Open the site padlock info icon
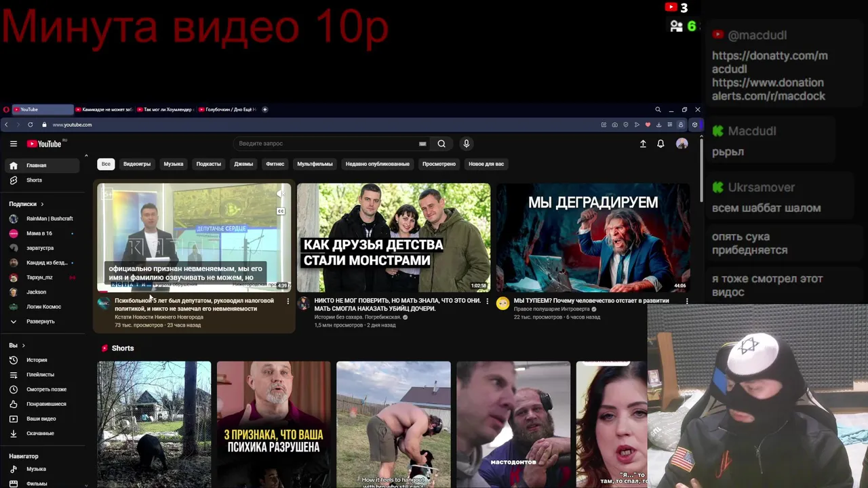Image resolution: width=868 pixels, height=488 pixels. click(x=44, y=125)
